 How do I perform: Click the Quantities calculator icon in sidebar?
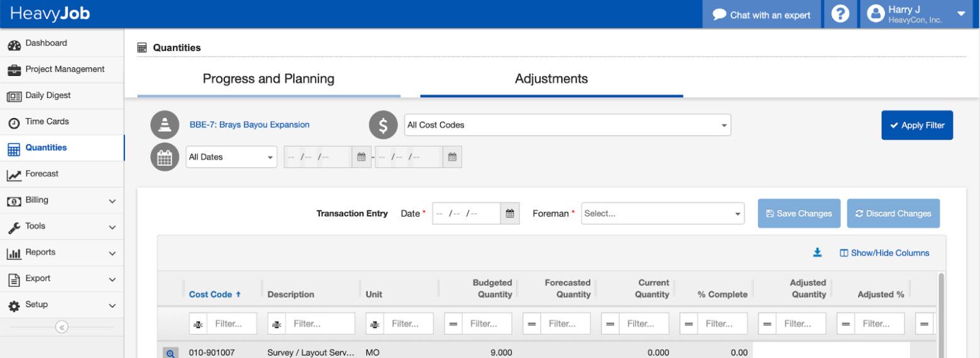[x=13, y=148]
